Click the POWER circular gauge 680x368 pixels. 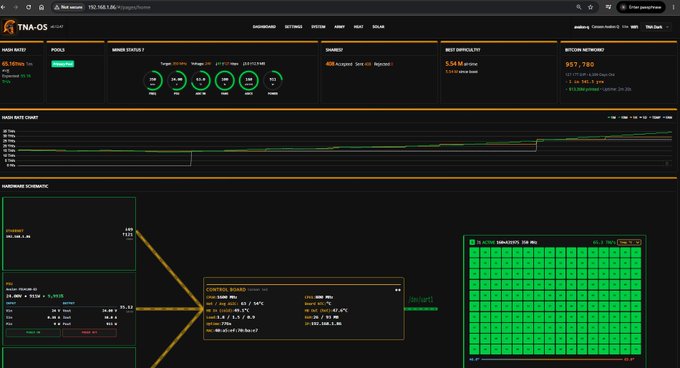(x=272, y=80)
